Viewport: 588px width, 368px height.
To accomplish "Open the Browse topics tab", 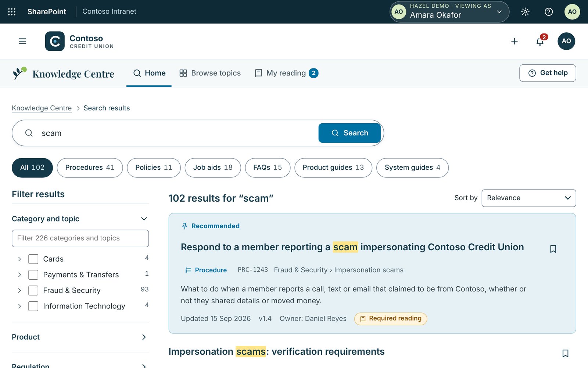I will click(210, 73).
